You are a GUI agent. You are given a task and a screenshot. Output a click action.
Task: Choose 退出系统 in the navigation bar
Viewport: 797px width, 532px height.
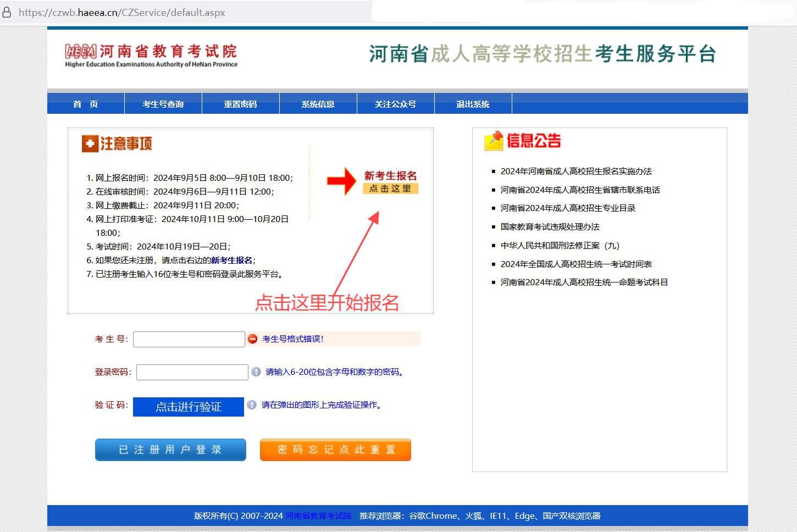tap(473, 104)
